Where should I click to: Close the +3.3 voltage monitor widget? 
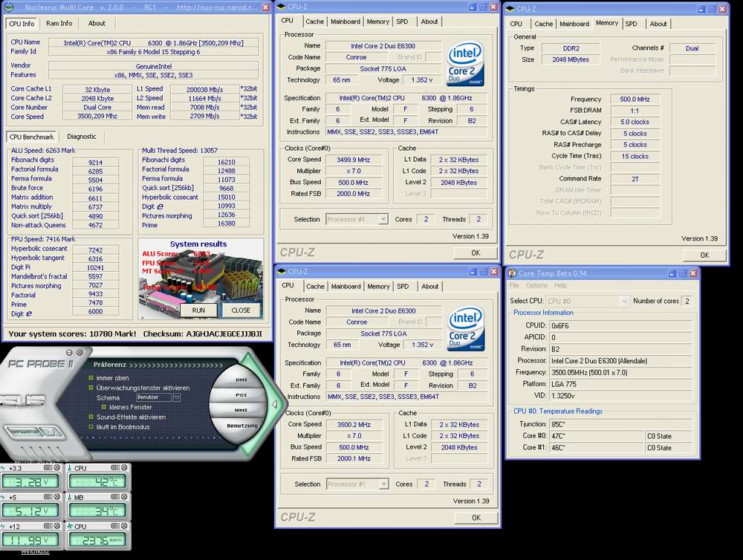tap(57, 468)
